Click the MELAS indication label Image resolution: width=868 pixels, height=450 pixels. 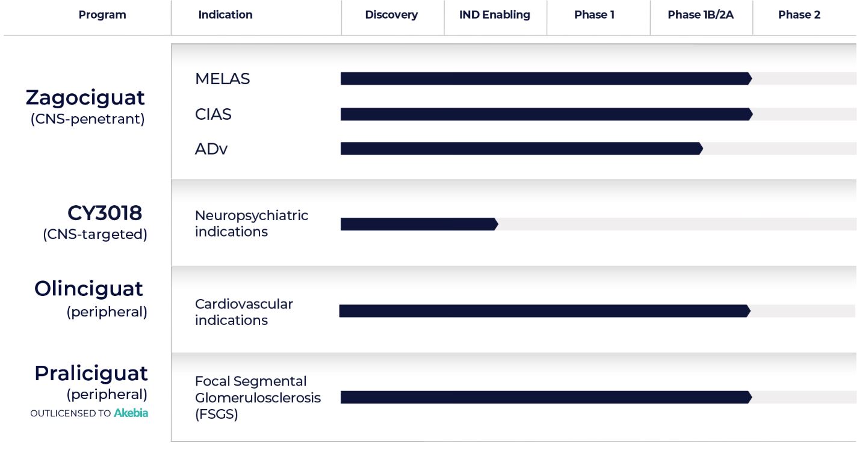coord(222,79)
